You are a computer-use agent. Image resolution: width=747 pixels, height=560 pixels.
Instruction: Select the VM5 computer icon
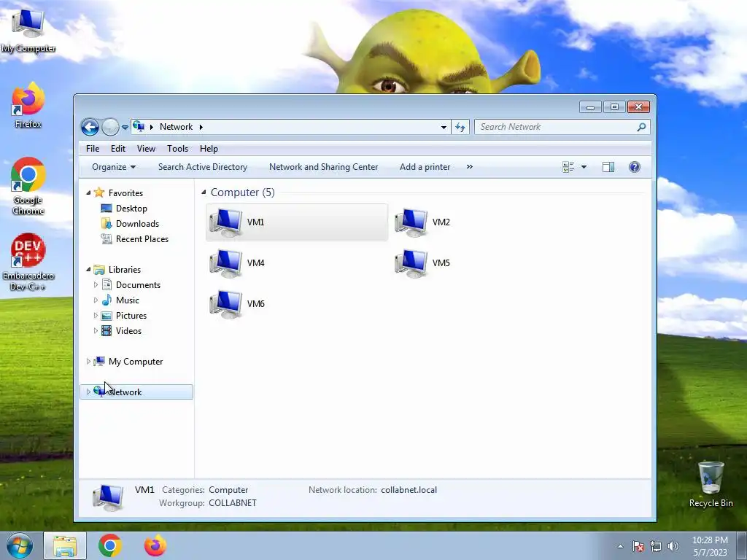click(411, 263)
